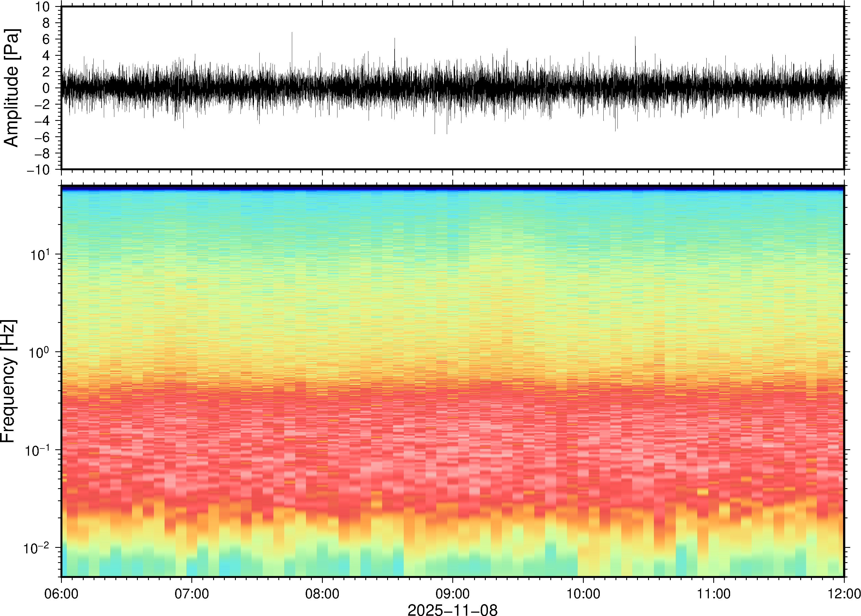This screenshot has height=616, width=861.
Task: Click the 08:00 time axis label
Action: [322, 594]
